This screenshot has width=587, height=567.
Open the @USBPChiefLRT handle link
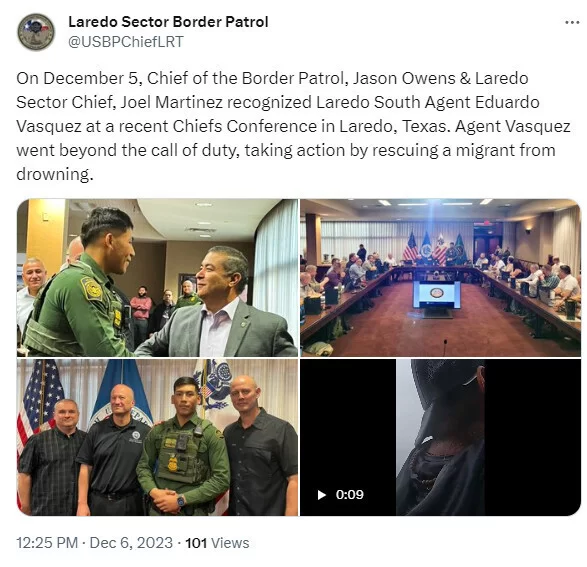(126, 42)
